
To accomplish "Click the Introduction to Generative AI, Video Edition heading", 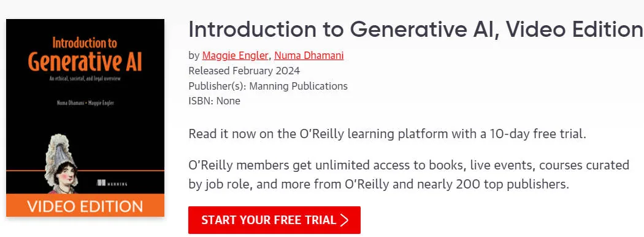I will (415, 29).
